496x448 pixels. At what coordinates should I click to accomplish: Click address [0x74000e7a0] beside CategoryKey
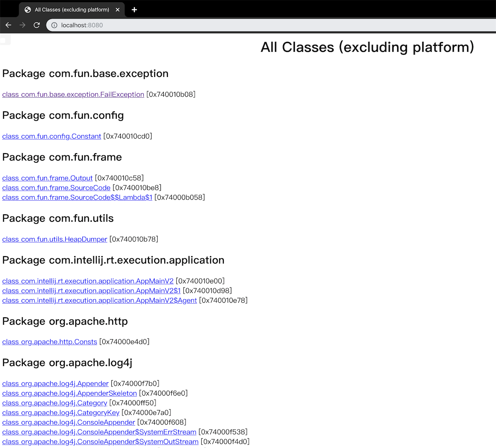coord(146,413)
